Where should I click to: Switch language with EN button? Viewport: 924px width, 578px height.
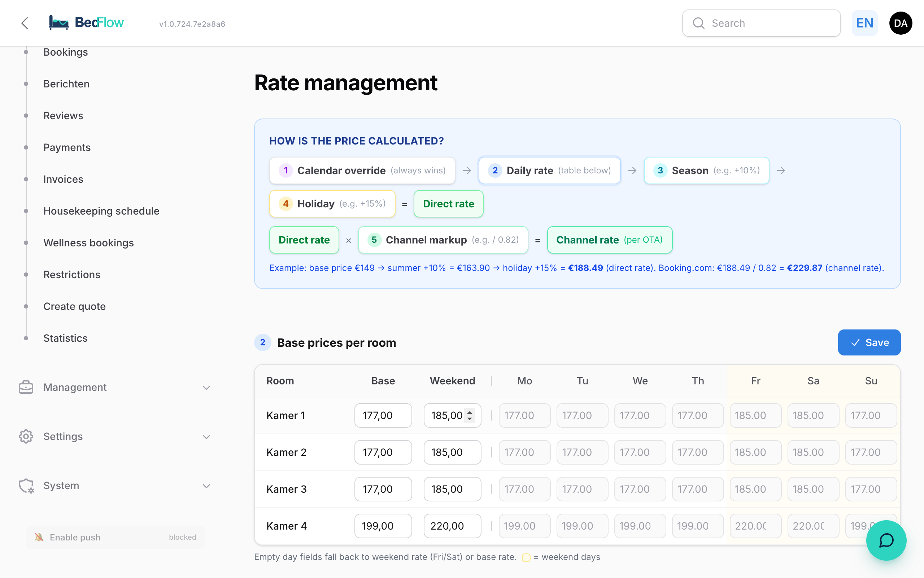[x=864, y=23]
